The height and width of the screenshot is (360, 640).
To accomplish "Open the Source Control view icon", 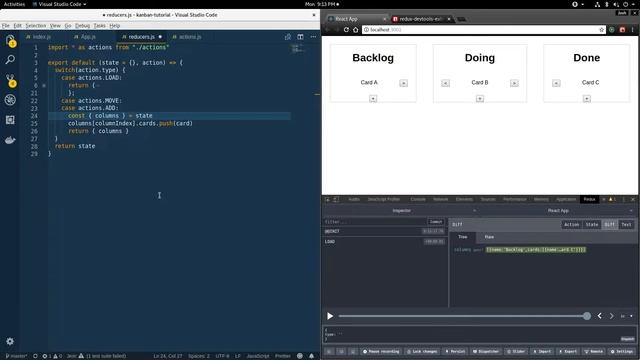I will [10, 80].
